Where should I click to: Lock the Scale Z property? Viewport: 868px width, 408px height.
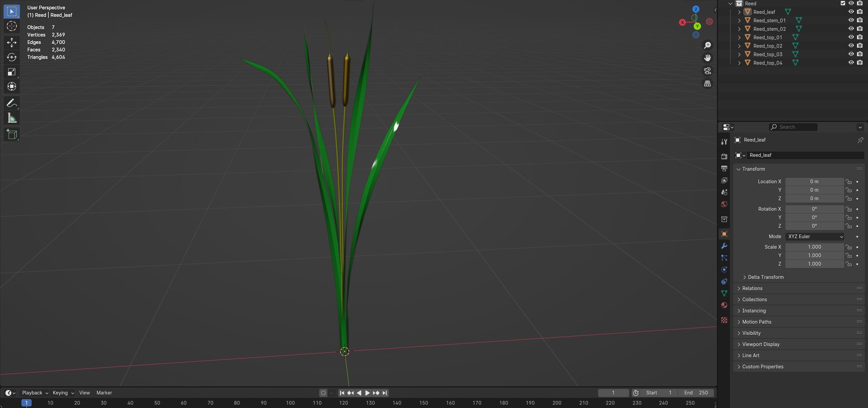849,264
